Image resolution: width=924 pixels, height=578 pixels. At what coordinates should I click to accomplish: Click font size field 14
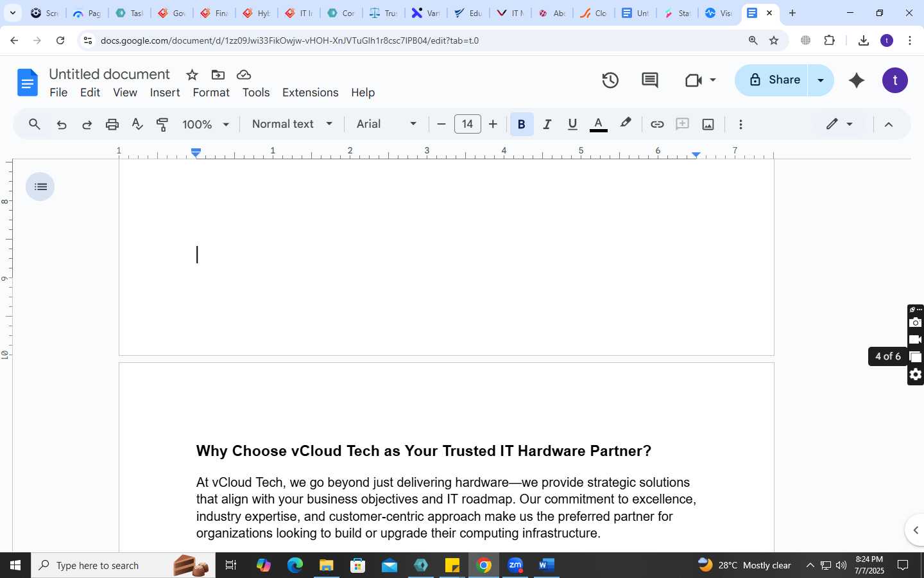point(468,125)
